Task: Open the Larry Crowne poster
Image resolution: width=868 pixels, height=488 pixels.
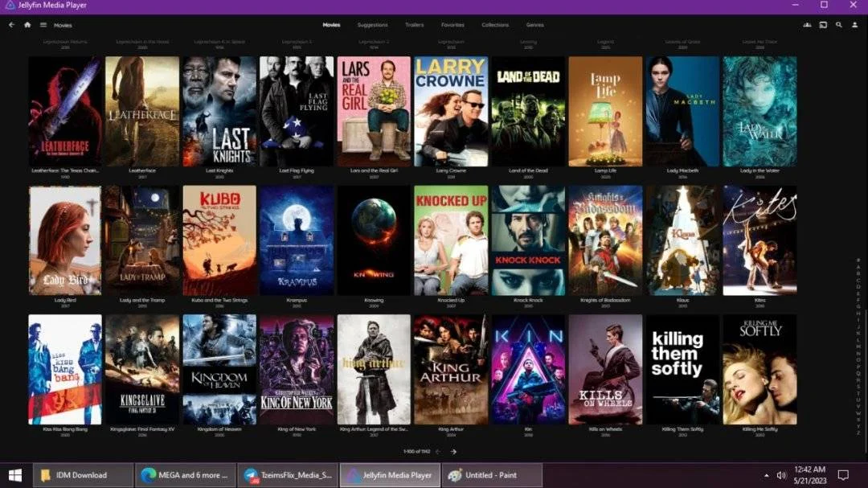Action: click(x=451, y=111)
